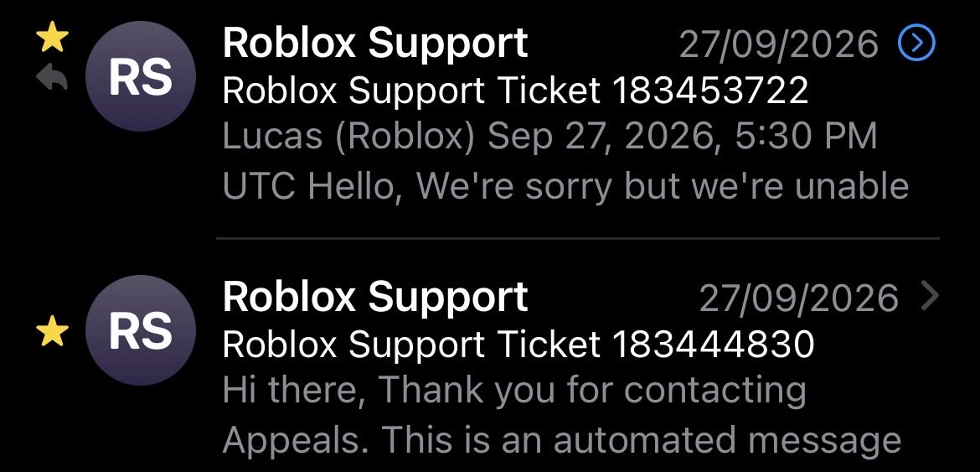
Task: Open preview text 'Appeals. This is an automated message'
Action: (x=561, y=439)
